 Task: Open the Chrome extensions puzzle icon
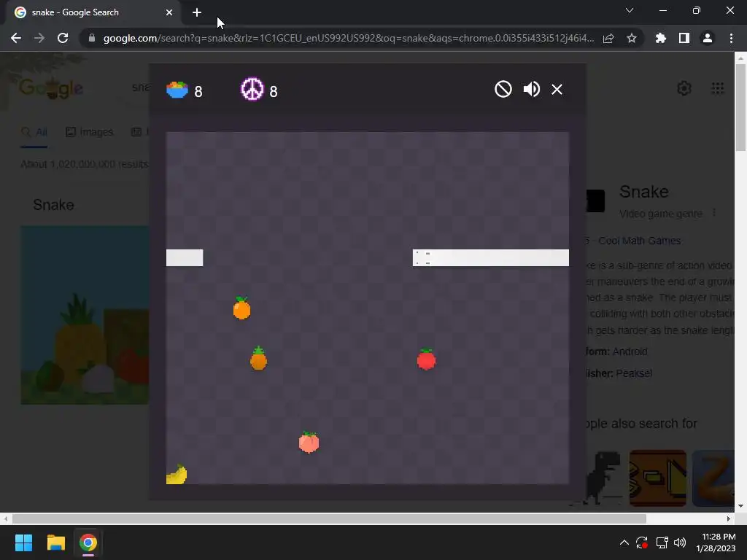661,38
